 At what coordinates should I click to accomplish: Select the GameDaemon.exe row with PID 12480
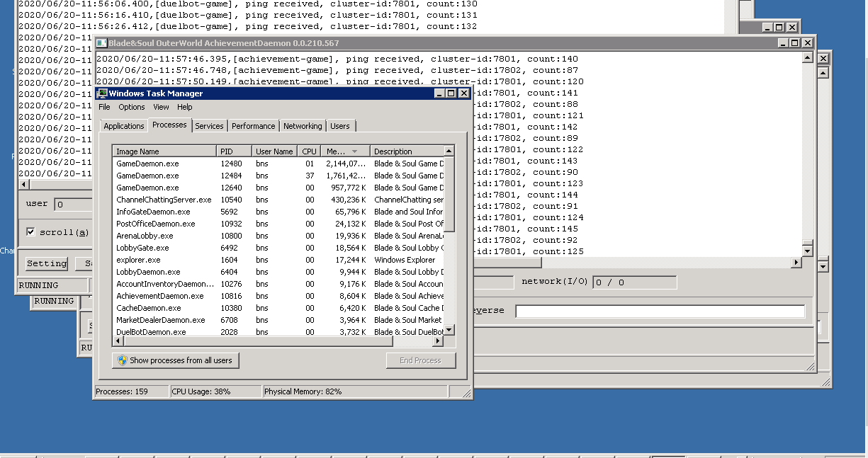[278, 164]
